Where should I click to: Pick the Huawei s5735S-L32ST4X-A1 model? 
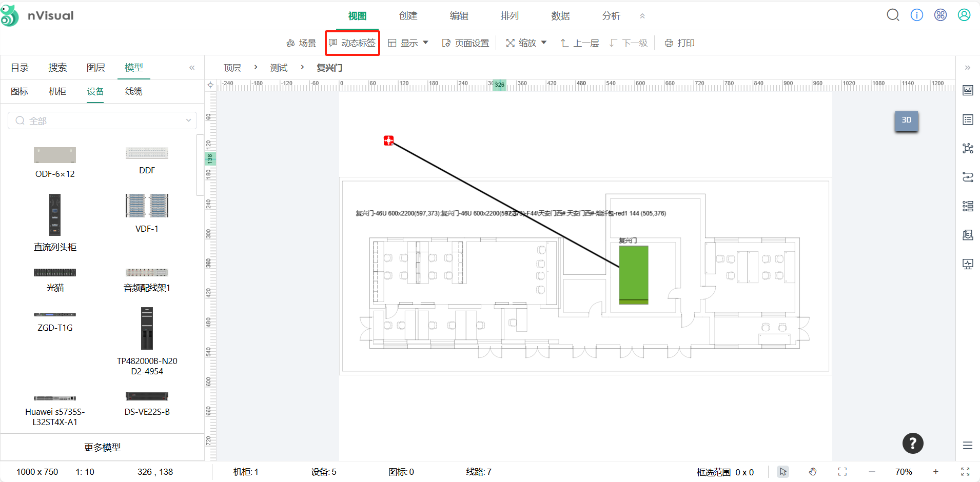tap(55, 411)
